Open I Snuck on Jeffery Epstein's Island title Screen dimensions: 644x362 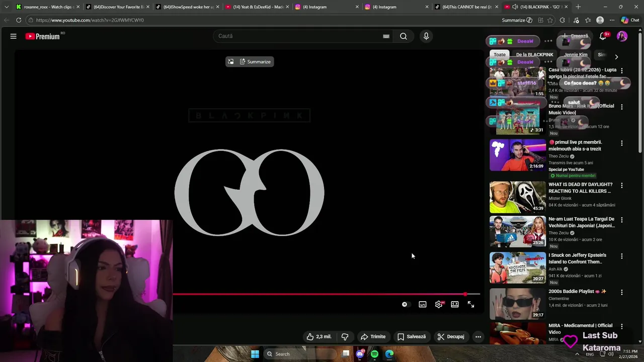pos(577,258)
